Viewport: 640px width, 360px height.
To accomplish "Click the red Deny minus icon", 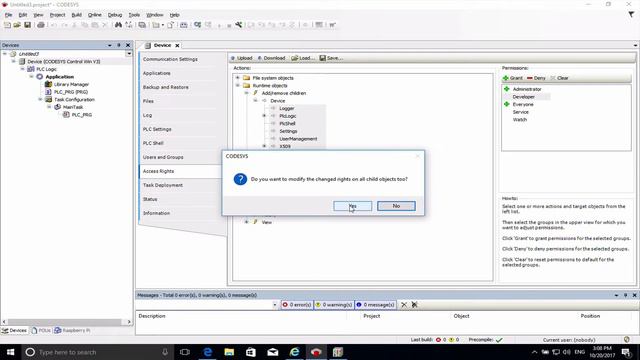I will (x=529, y=78).
